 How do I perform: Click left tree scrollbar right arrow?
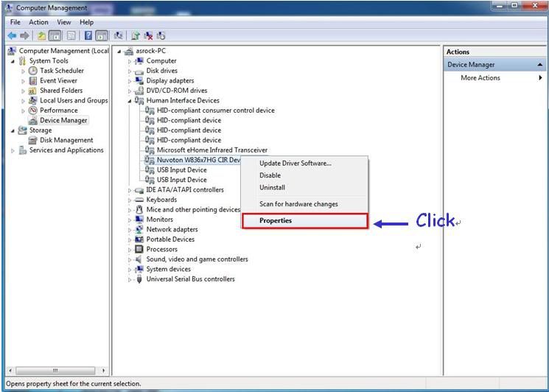(103, 371)
